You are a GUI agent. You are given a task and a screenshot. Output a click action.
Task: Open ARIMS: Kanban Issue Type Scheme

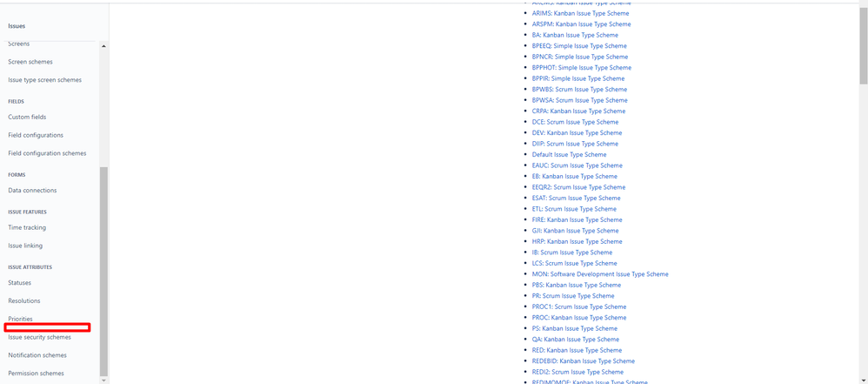pyautogui.click(x=580, y=13)
